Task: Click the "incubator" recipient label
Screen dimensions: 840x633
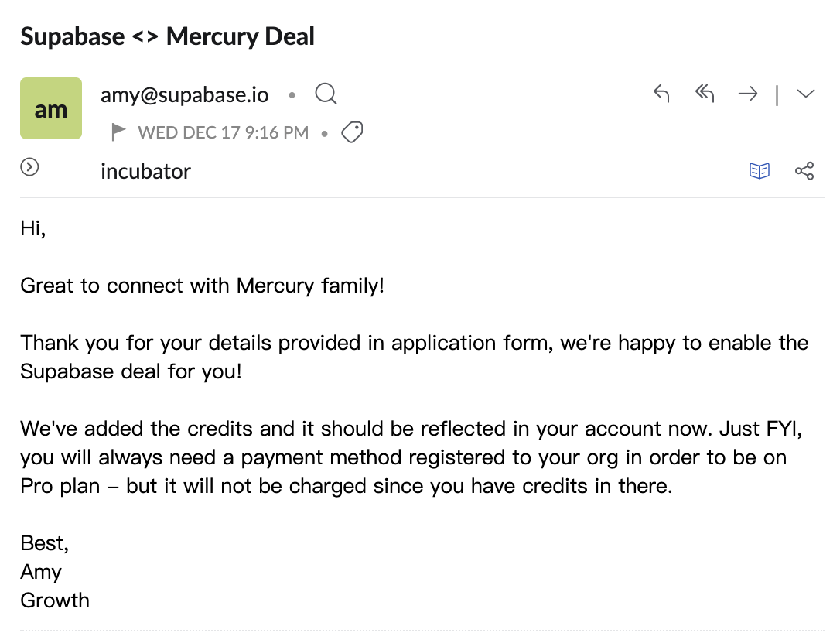Action: (145, 172)
